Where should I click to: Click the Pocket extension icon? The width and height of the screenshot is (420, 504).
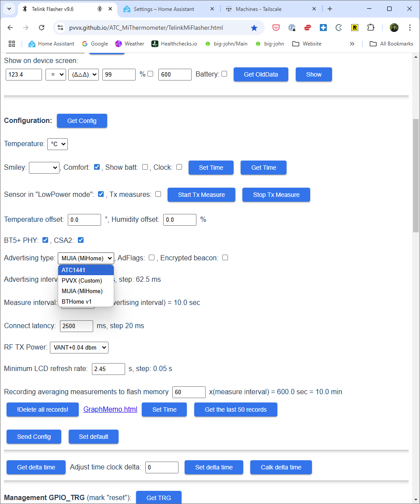276,28
